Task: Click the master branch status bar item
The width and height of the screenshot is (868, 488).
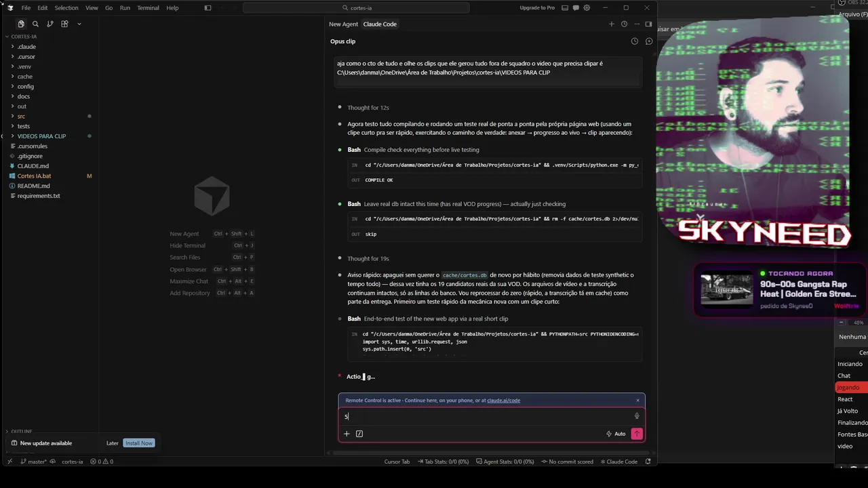Action: pos(33,462)
